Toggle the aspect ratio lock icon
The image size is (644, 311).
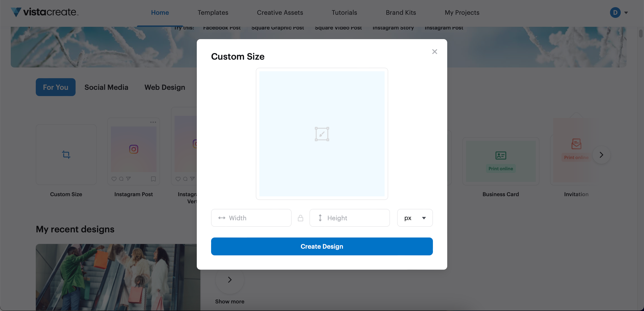(300, 218)
